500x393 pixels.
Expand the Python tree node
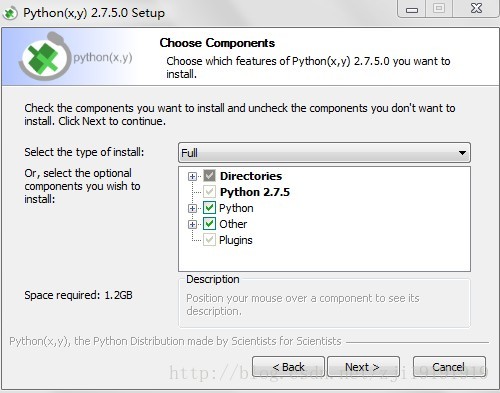coord(192,208)
